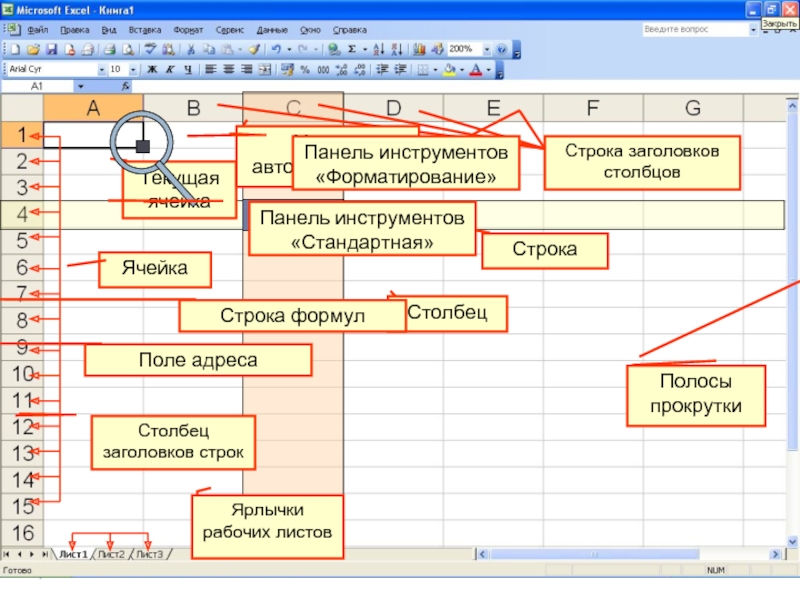Open the font size 10 dropdown
This screenshot has height=600, width=800.
pos(134,70)
